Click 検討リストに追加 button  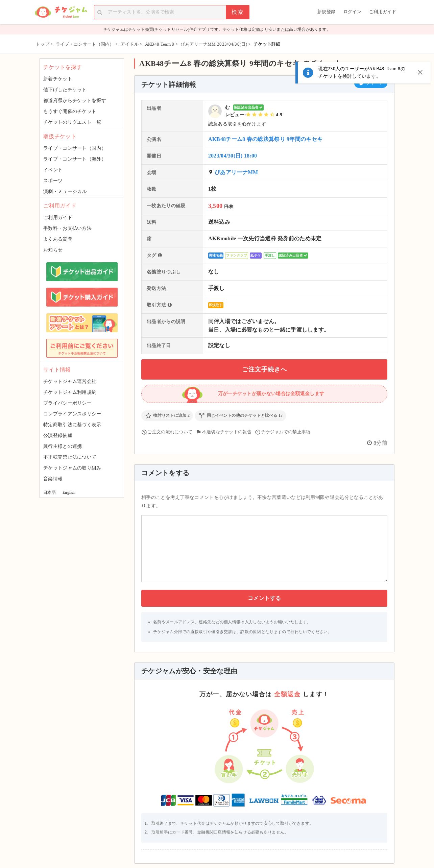pyautogui.click(x=167, y=416)
